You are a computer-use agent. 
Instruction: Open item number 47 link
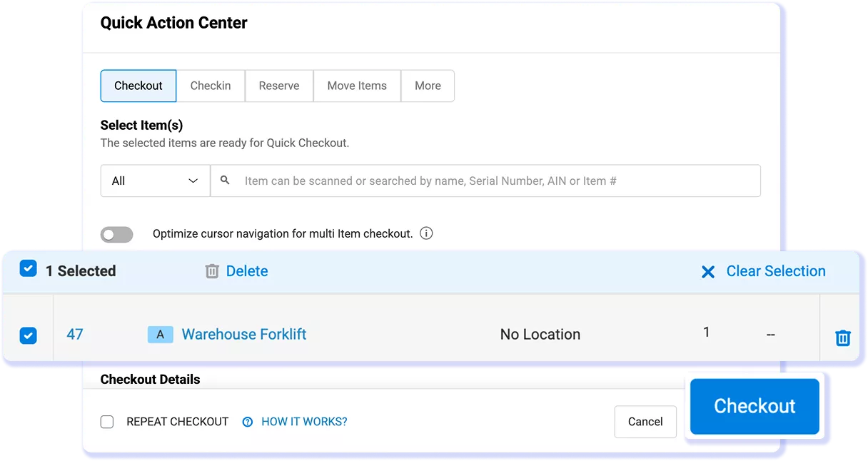pos(75,334)
